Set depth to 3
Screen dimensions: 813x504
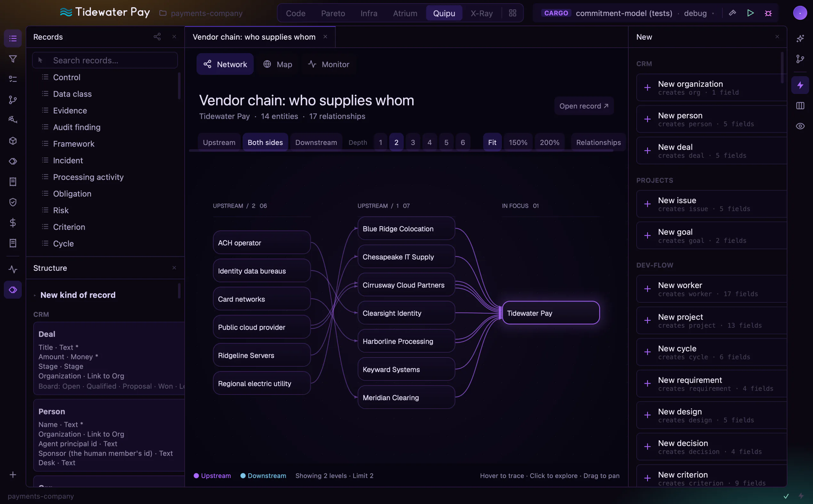click(413, 142)
